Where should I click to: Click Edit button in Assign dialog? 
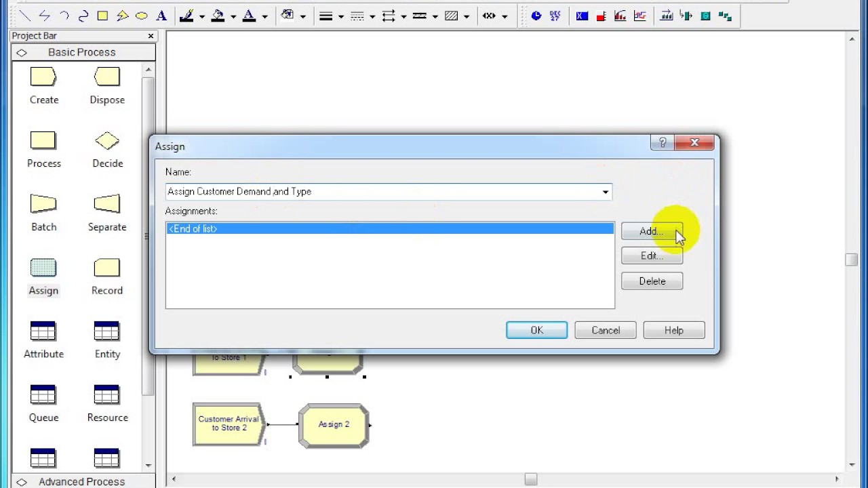[x=652, y=256]
